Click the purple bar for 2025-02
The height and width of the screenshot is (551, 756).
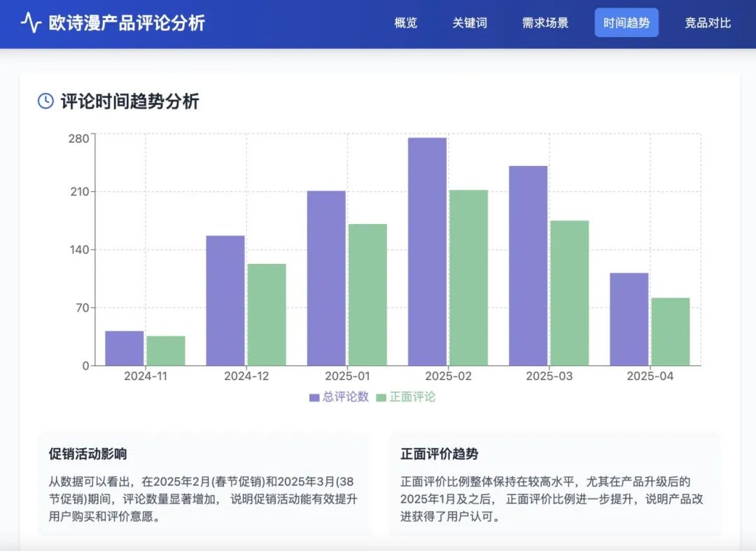click(x=427, y=251)
